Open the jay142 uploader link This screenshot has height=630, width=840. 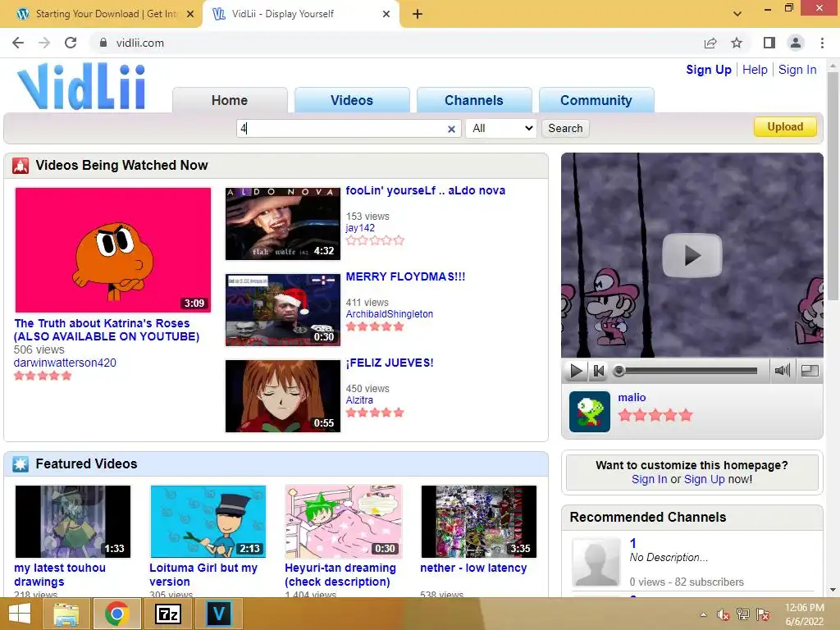(360, 228)
